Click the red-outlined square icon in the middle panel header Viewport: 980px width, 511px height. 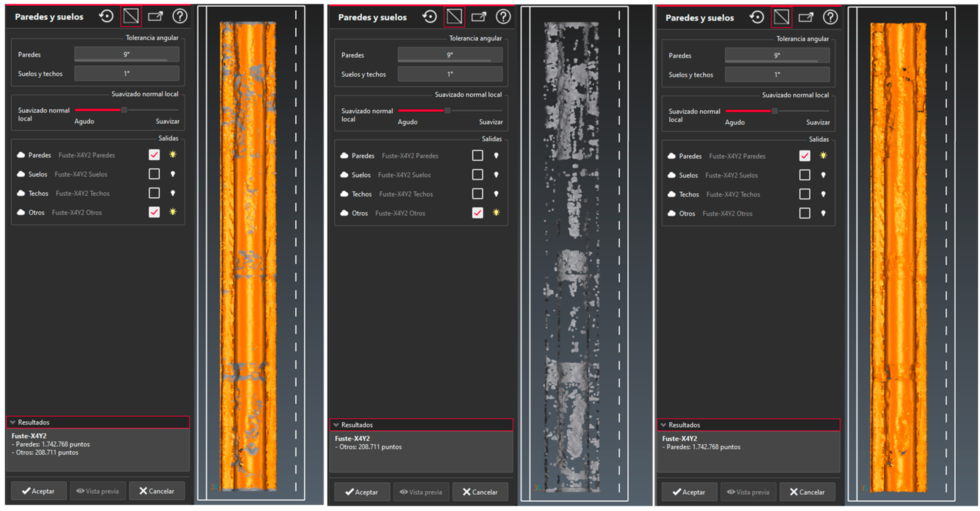click(x=454, y=17)
